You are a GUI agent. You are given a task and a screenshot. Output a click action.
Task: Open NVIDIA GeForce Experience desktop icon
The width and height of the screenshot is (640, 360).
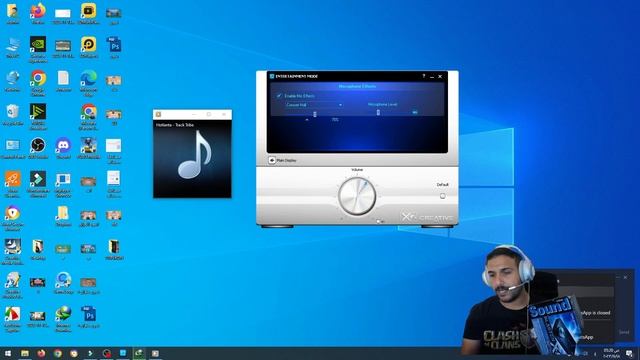pyautogui.click(x=38, y=49)
